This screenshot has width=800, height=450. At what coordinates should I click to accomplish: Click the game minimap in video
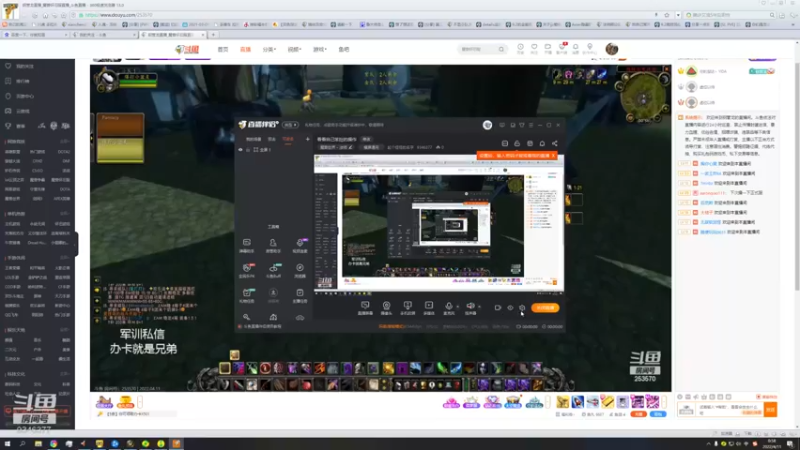[x=643, y=97]
